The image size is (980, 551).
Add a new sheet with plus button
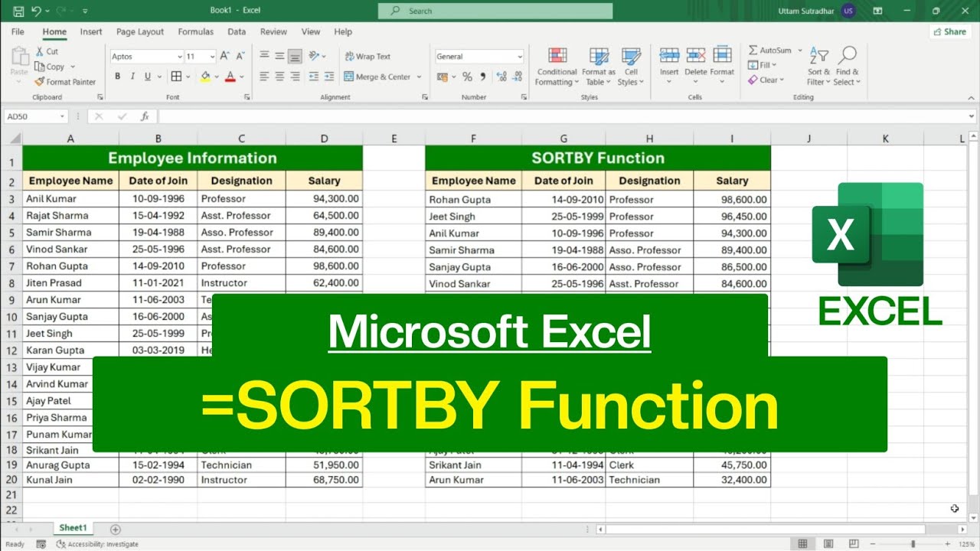pyautogui.click(x=116, y=529)
